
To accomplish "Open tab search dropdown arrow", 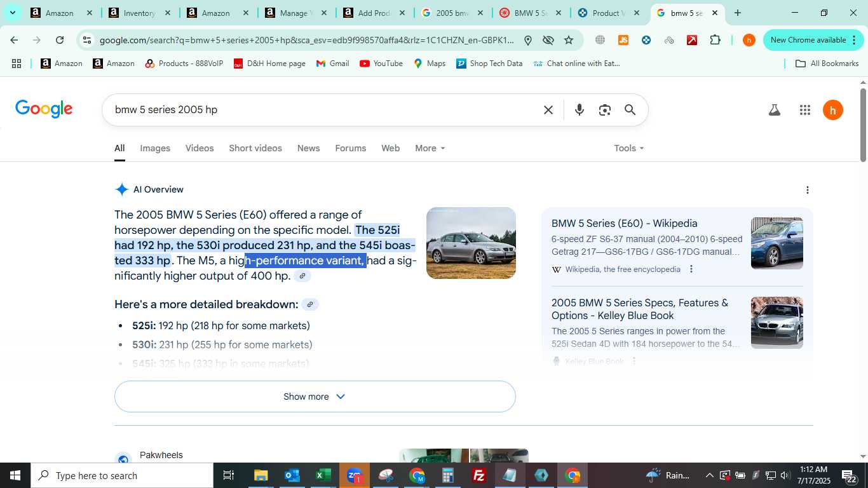I will [12, 13].
